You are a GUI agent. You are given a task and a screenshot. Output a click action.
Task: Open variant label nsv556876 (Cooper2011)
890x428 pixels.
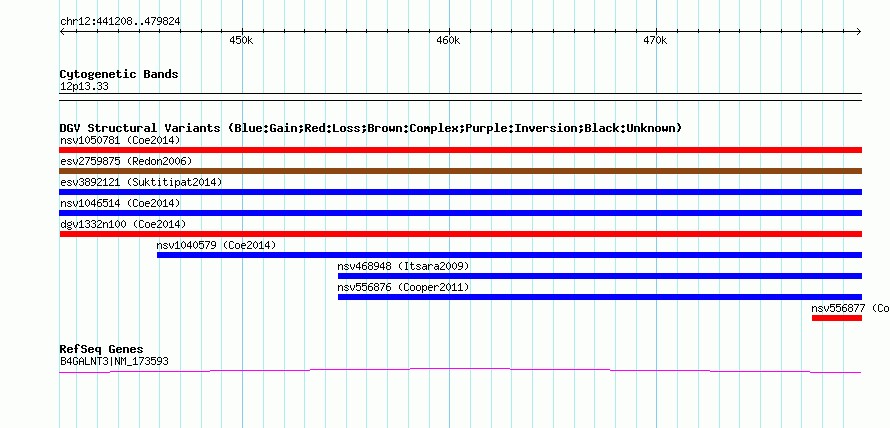[403, 287]
